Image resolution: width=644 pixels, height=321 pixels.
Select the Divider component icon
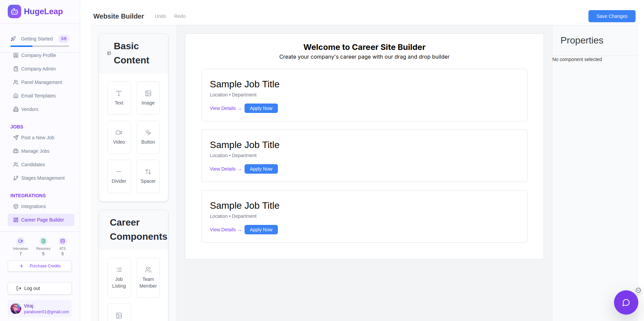pyautogui.click(x=119, y=172)
